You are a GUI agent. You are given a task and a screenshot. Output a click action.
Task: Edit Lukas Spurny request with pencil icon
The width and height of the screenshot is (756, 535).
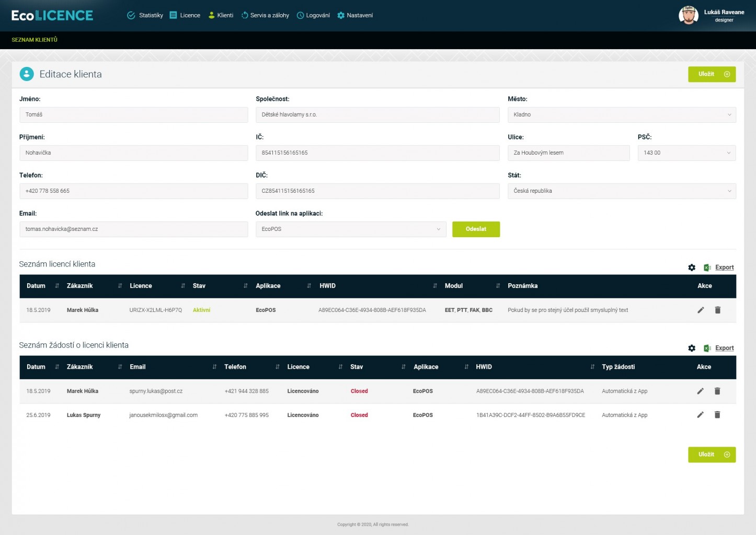pyautogui.click(x=700, y=415)
